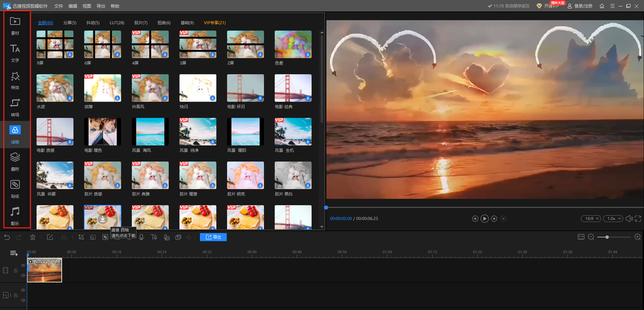Switch to the LUT(28) filter tab

[116, 23]
